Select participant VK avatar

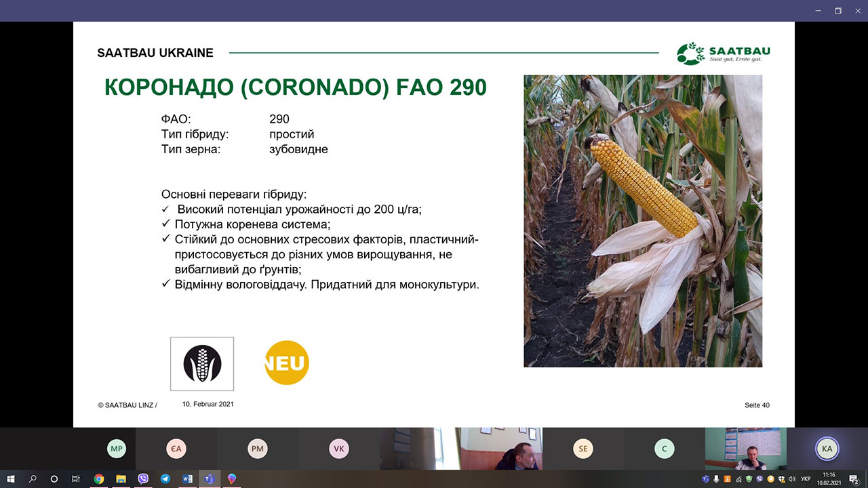click(338, 448)
